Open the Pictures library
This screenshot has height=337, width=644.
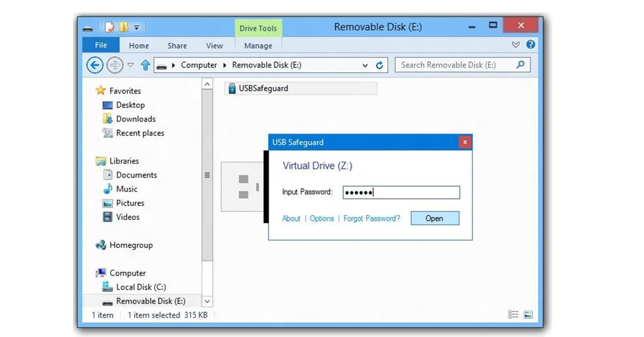point(130,203)
